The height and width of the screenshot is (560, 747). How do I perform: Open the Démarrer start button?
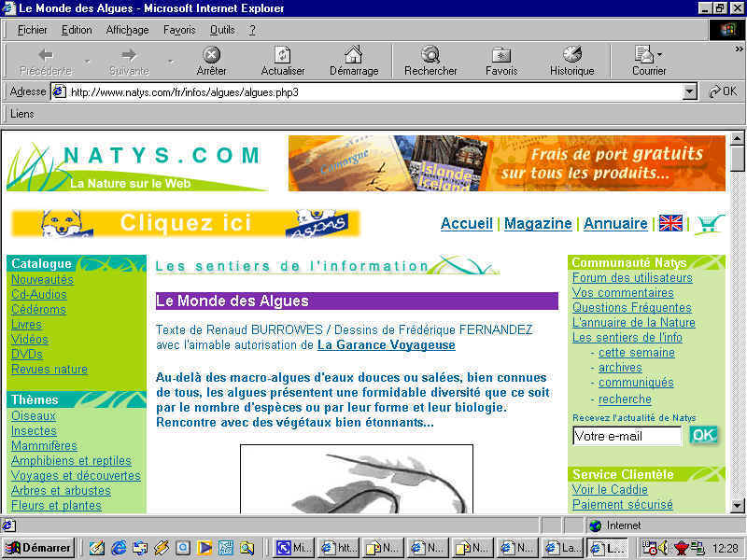[x=38, y=548]
